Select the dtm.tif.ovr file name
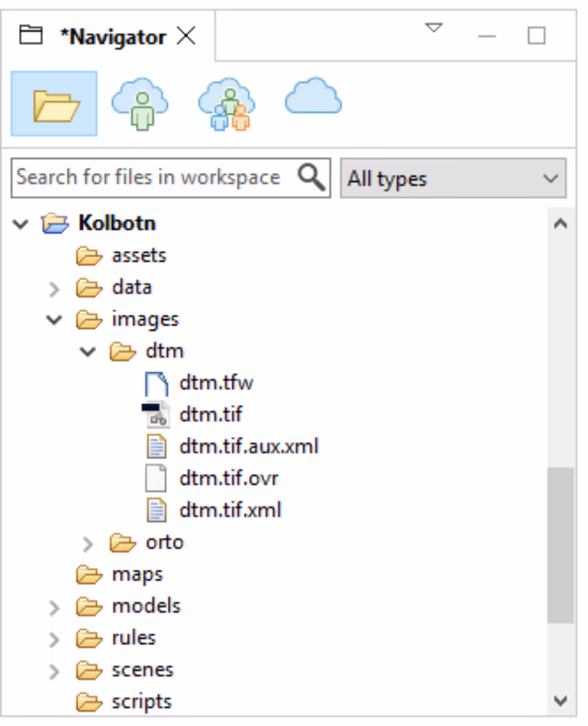 tap(229, 479)
